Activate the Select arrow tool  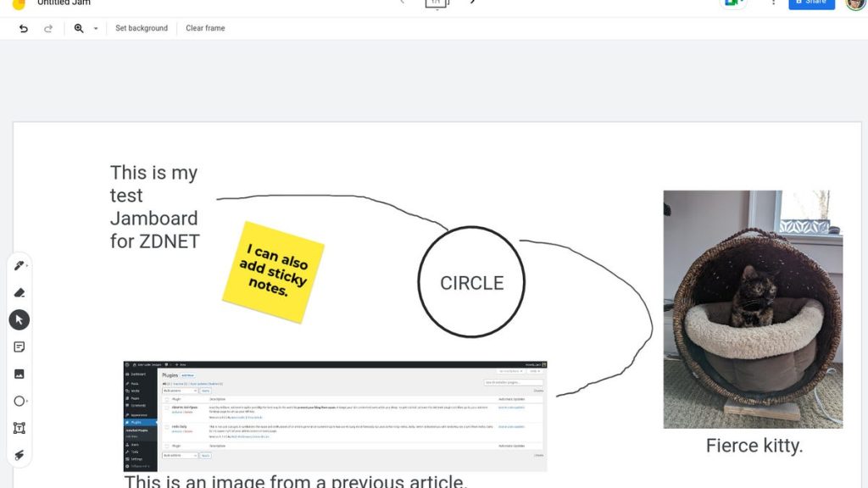(x=19, y=319)
